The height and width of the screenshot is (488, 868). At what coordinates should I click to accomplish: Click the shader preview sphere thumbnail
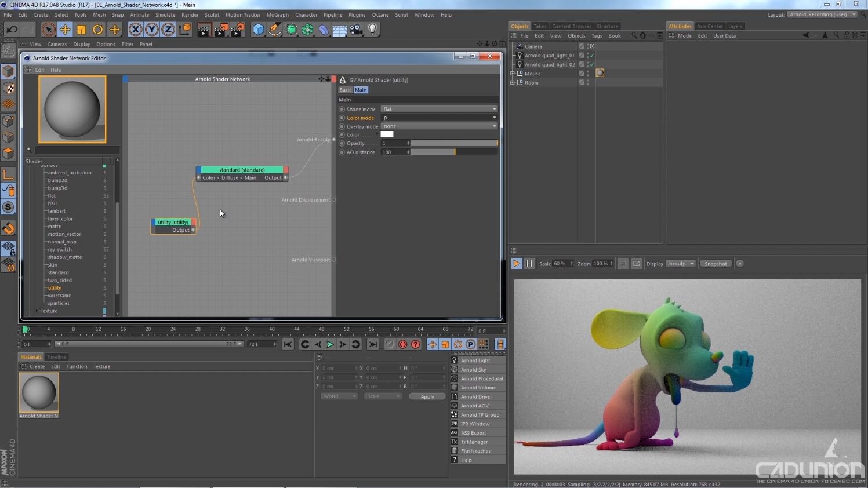(72, 109)
